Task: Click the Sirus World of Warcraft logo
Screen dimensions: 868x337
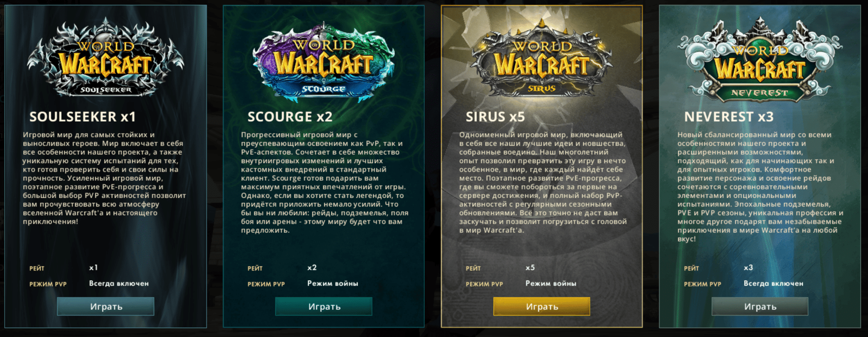Action: tap(542, 59)
